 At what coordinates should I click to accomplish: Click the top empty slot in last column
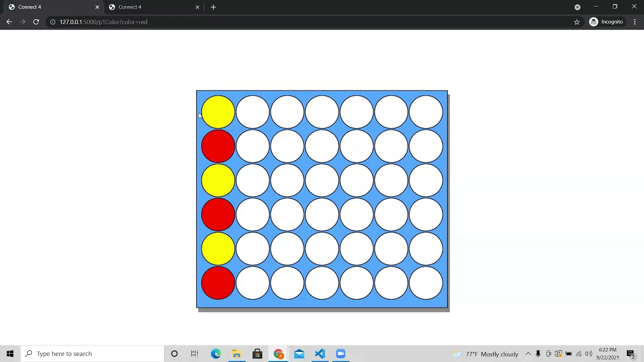(426, 112)
